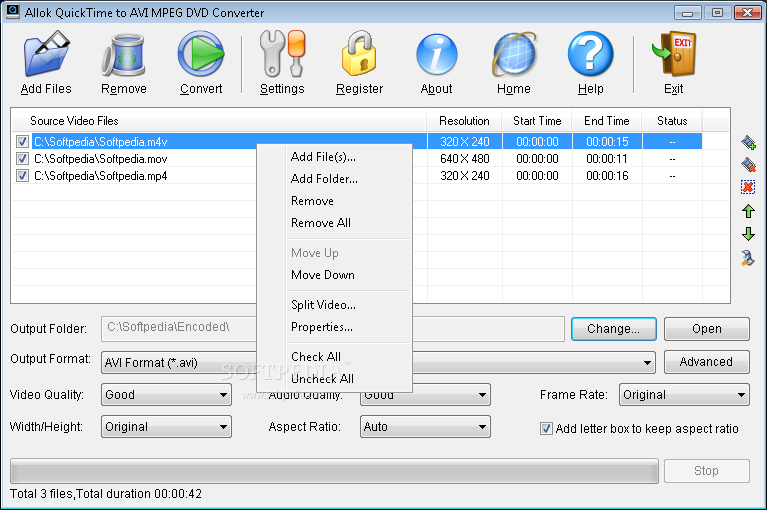
Task: Visit the Home globe icon
Action: 514,54
